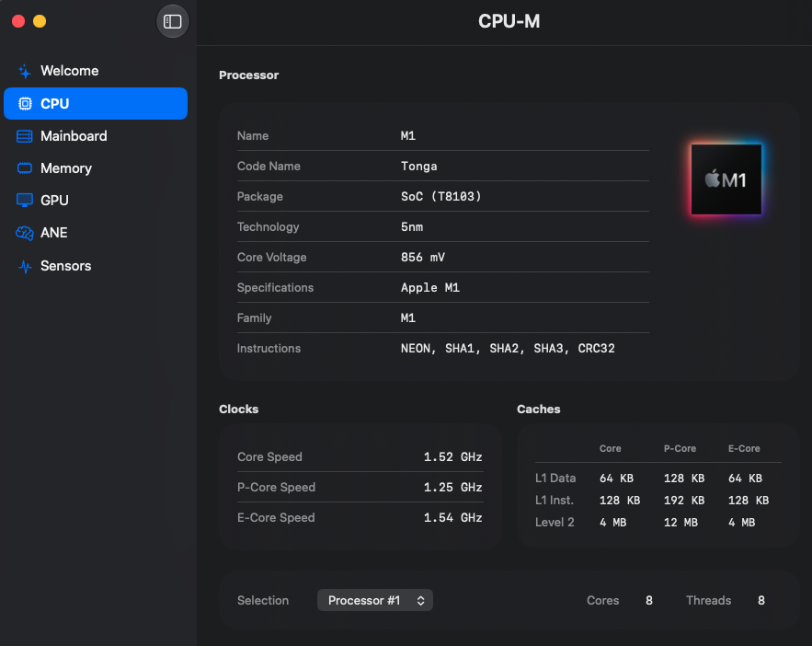The height and width of the screenshot is (646, 812).
Task: Click the GPU monitor icon
Action: [24, 201]
